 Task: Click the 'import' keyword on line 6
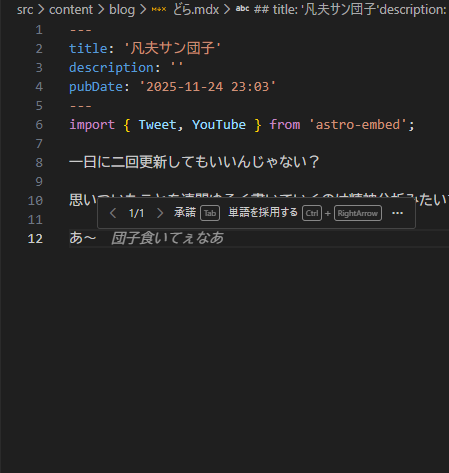point(92,125)
